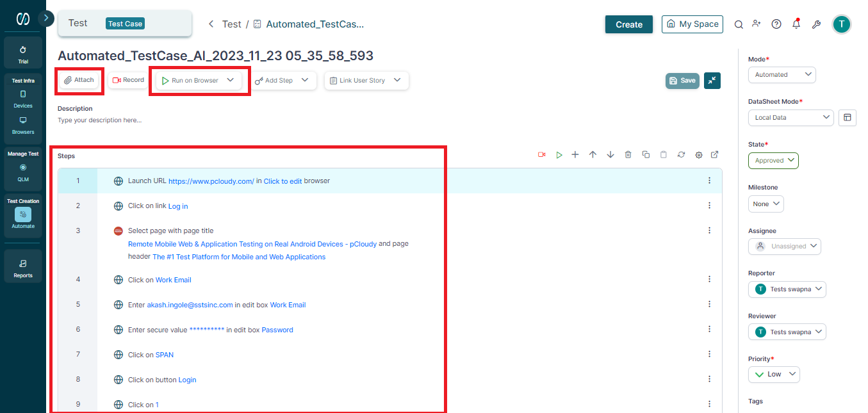This screenshot has height=413, width=868.
Task: Open the Priority dropdown showing Low
Action: click(x=774, y=375)
